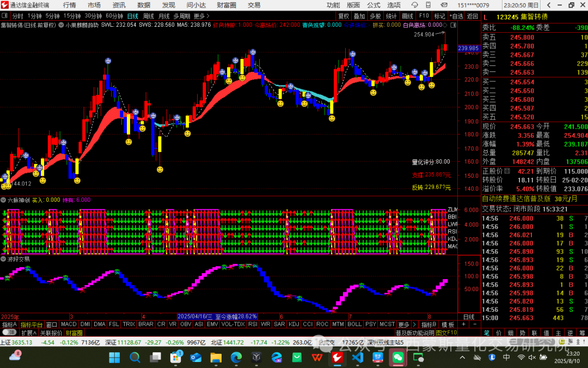
Task: Open weather widget on taskbar
Action: point(15,356)
